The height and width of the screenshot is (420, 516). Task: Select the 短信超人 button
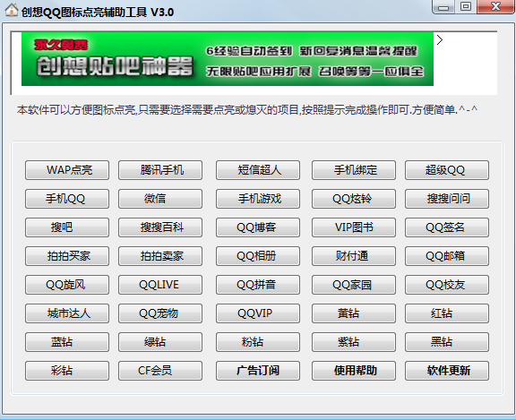coord(258,170)
